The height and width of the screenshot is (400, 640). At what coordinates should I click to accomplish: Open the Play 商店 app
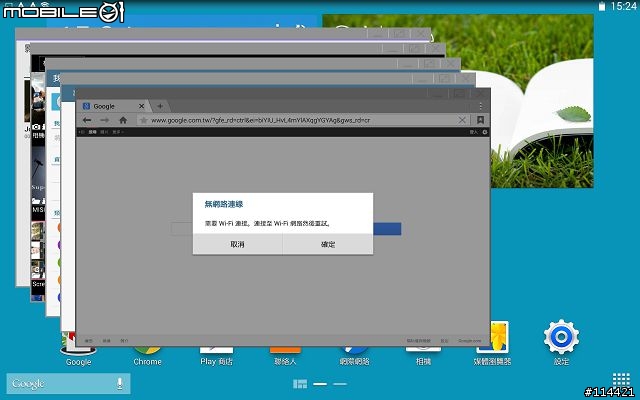coord(216,355)
